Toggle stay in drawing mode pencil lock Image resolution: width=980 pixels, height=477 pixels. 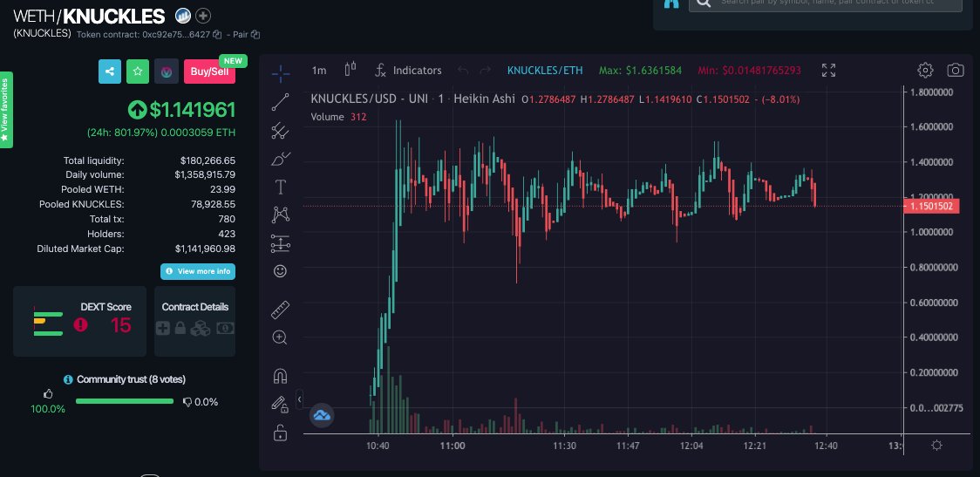[280, 404]
